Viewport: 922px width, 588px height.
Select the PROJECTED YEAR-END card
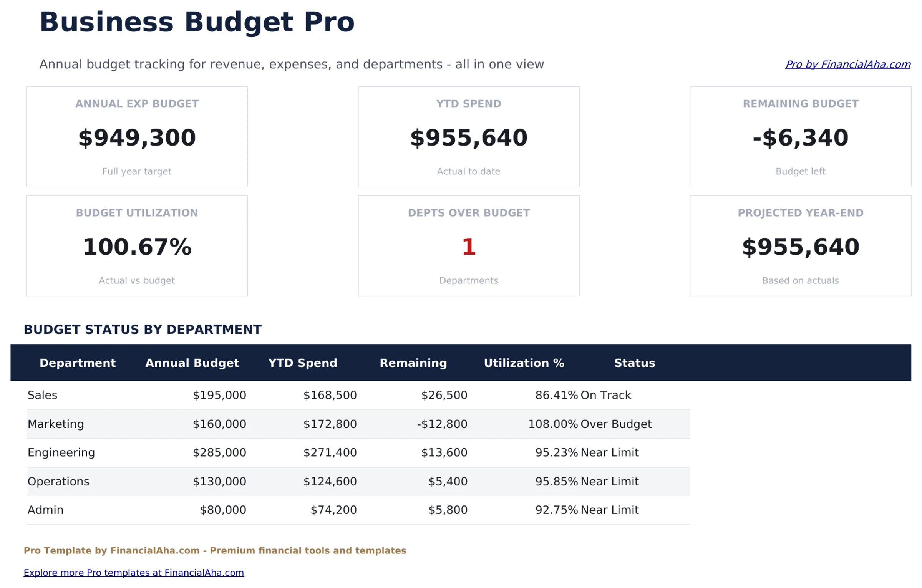[x=800, y=246]
